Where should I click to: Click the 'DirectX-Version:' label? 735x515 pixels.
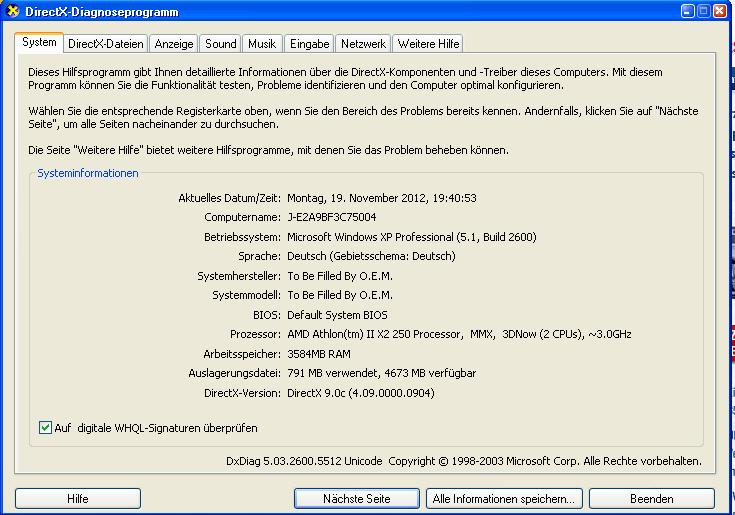242,393
